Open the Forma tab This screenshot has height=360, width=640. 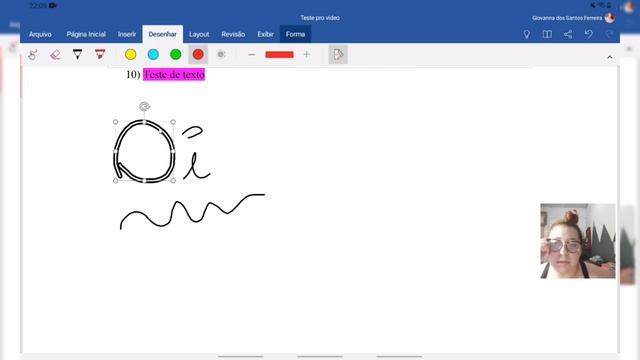pyautogui.click(x=296, y=34)
